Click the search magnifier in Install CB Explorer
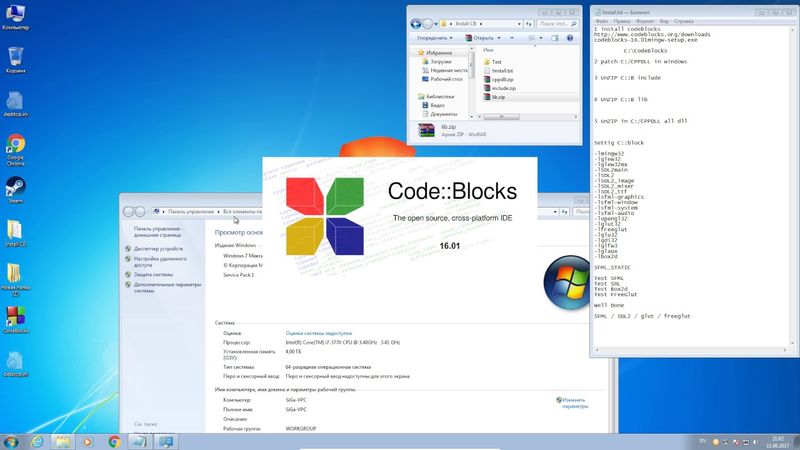Image resolution: width=800 pixels, height=450 pixels. 573,23
